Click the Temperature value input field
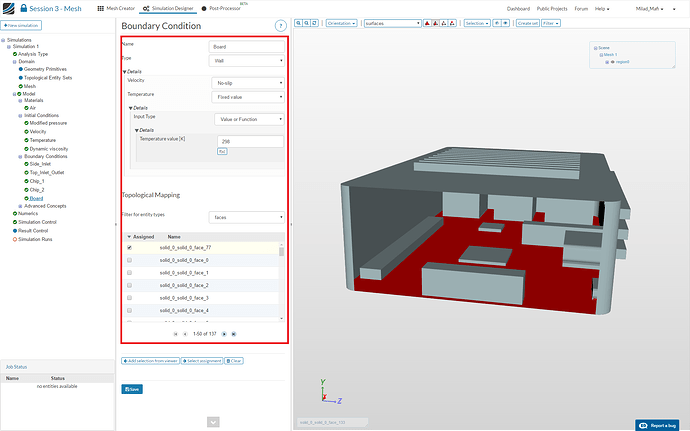 coord(249,142)
